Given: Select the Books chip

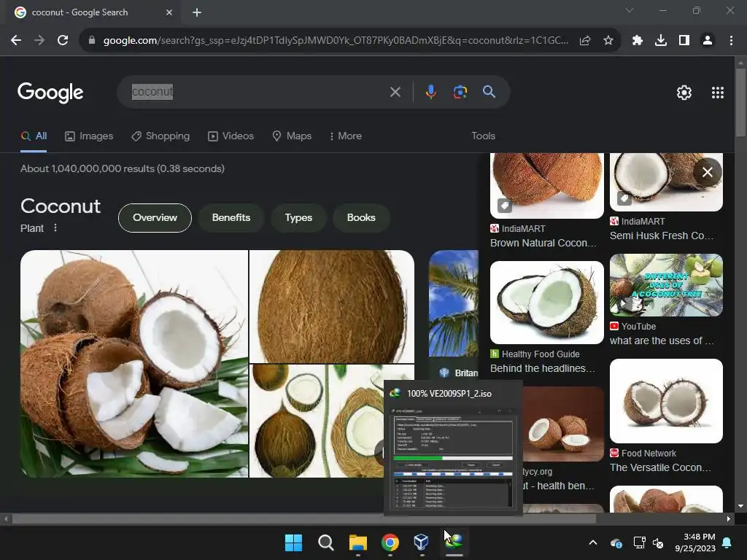Looking at the screenshot, I should [361, 217].
